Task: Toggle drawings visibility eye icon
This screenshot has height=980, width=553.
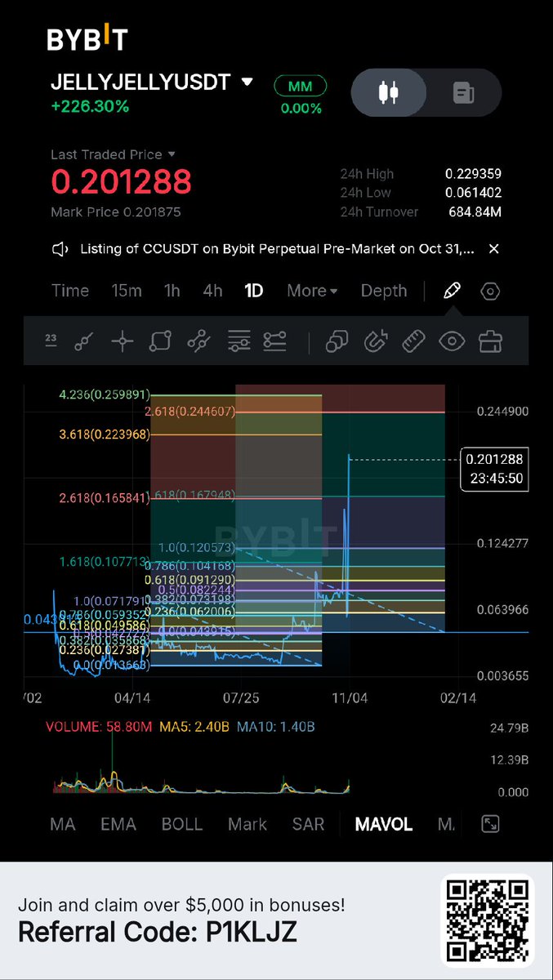Action: pos(452,341)
